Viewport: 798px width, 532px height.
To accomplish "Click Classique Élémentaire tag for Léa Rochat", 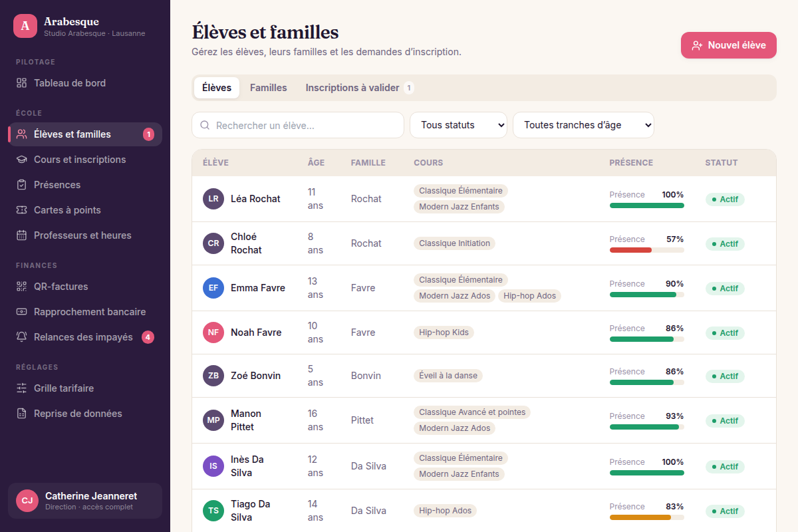I will click(461, 191).
